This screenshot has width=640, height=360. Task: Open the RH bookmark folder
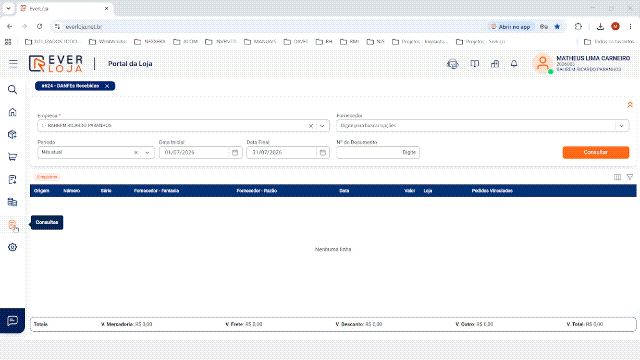pyautogui.click(x=324, y=42)
